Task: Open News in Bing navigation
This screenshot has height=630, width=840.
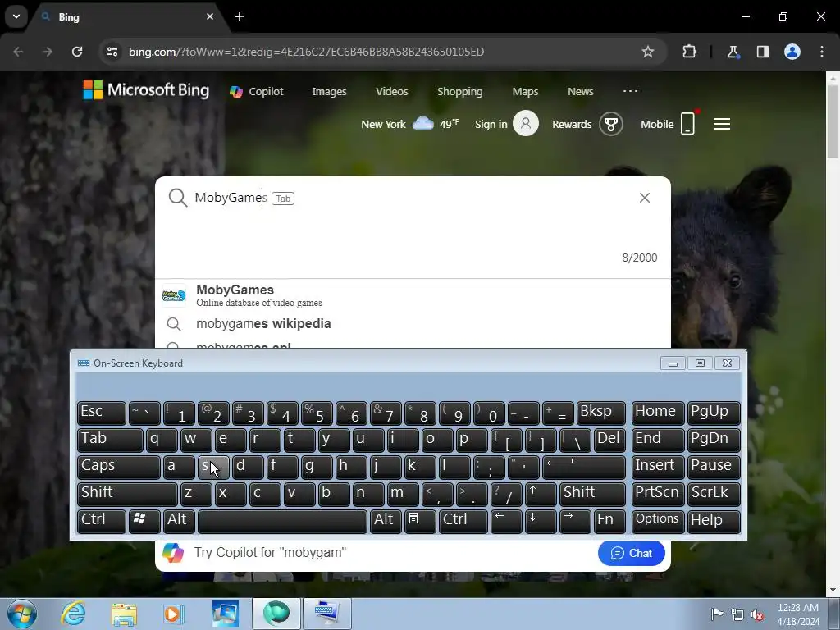Action: 581,92
